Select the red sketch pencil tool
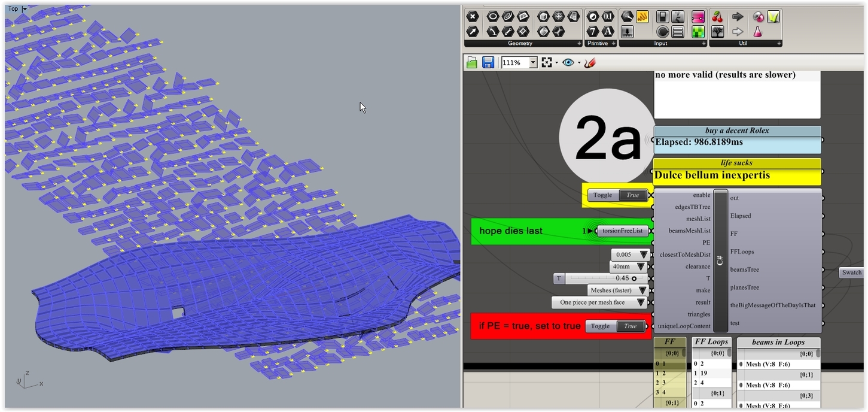This screenshot has width=868, height=412. tap(590, 62)
